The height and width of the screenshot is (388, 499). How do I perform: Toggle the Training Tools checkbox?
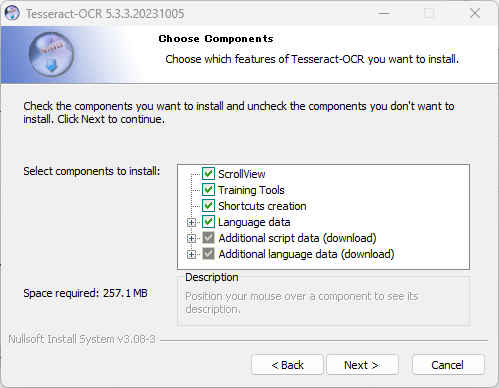pos(208,190)
